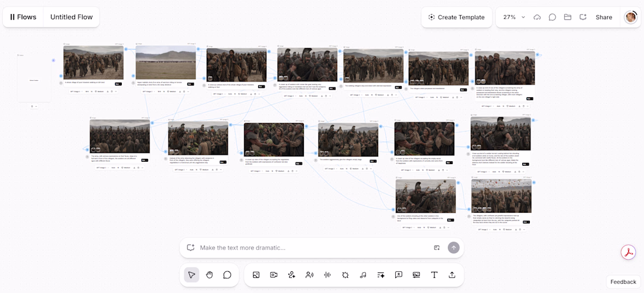Open the user profile avatar
This screenshot has height=293, width=644.
coord(631,17)
